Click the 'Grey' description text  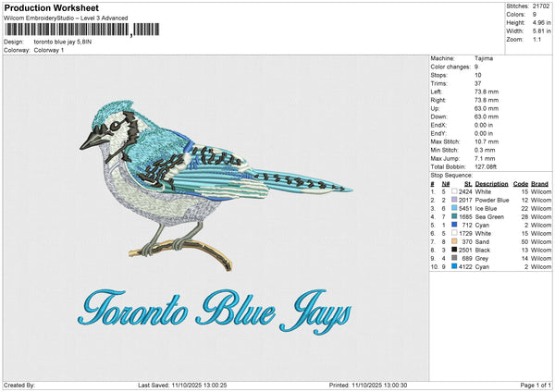[481, 259]
